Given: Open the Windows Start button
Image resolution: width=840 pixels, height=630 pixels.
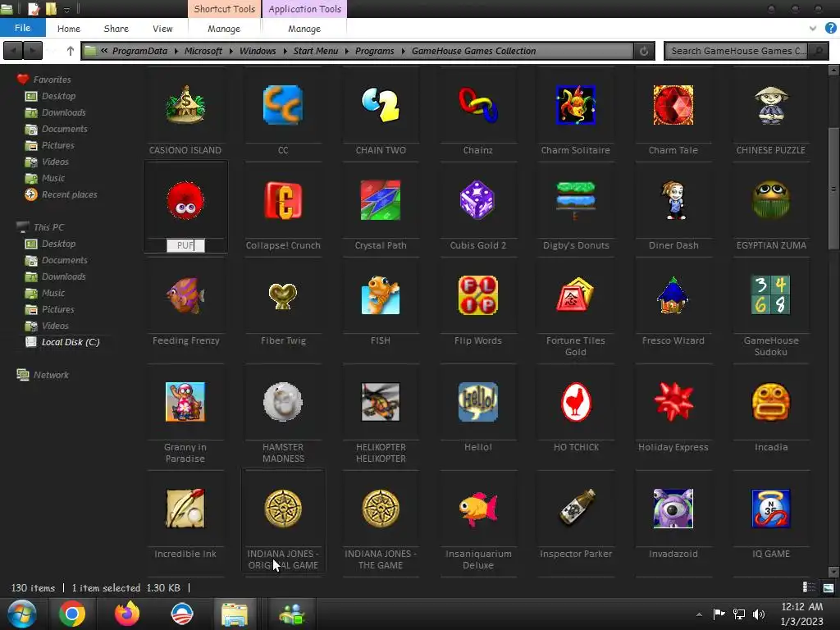Looking at the screenshot, I should pos(22,614).
